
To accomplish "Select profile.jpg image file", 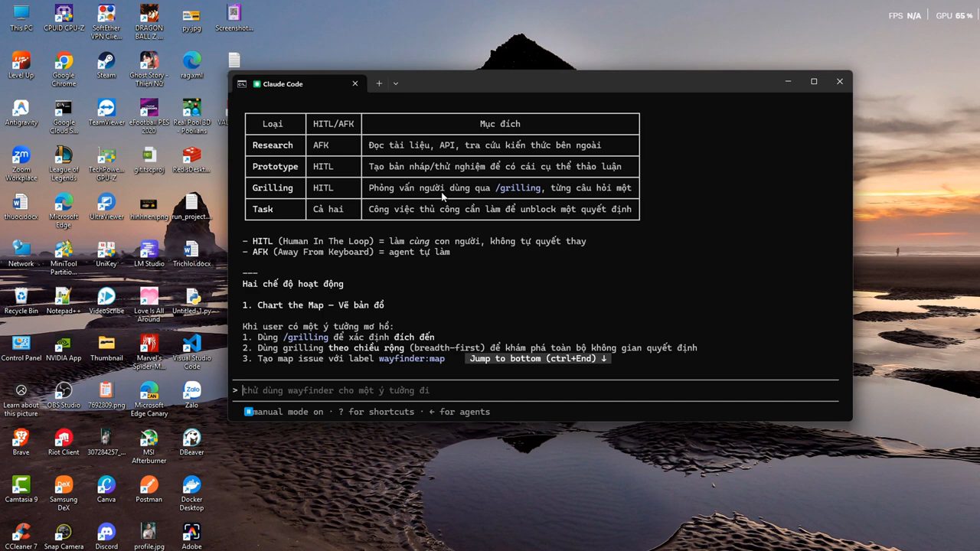I will [x=149, y=537].
